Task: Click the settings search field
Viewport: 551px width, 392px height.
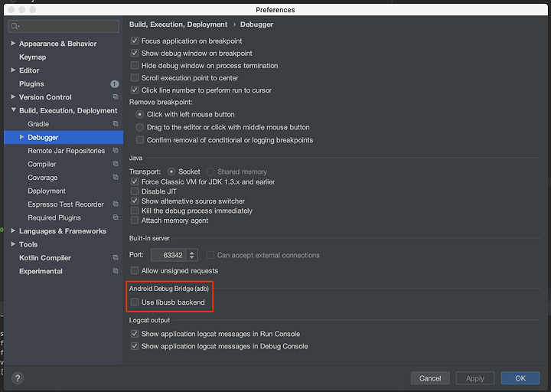Action: 64,26
